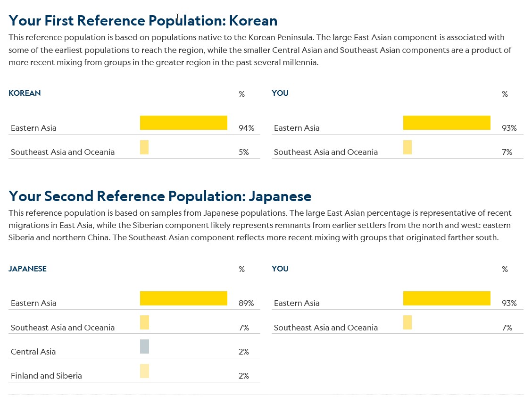Select the Central Asia row label
This screenshot has width=532, height=397.
pos(33,352)
